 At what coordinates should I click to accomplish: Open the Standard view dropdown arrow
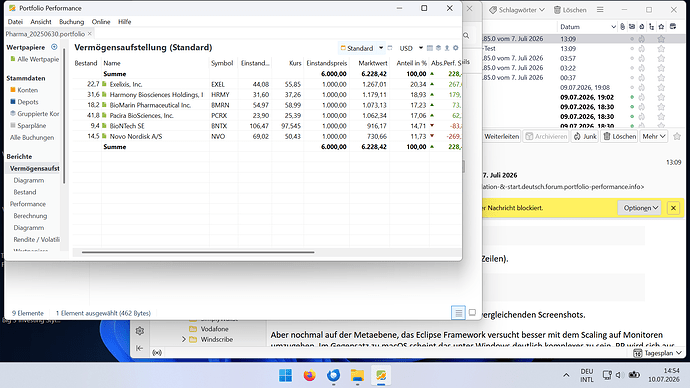(381, 48)
